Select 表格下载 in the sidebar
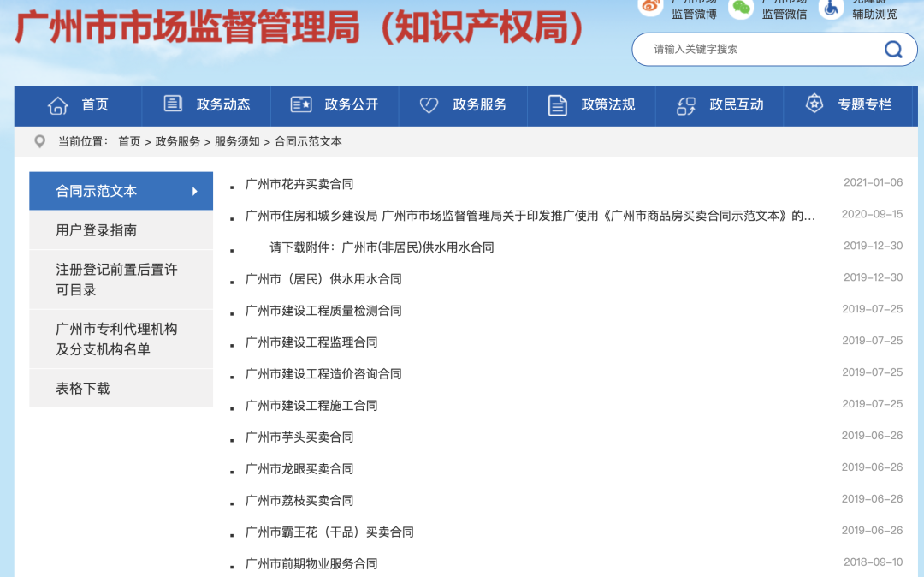The image size is (924, 577). click(121, 389)
